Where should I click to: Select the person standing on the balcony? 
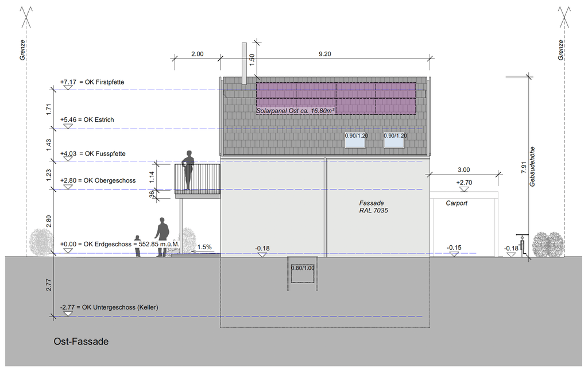[x=188, y=171]
